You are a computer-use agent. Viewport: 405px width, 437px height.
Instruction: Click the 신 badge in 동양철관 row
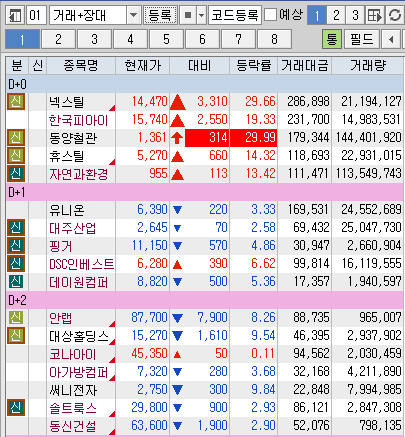pos(16,137)
